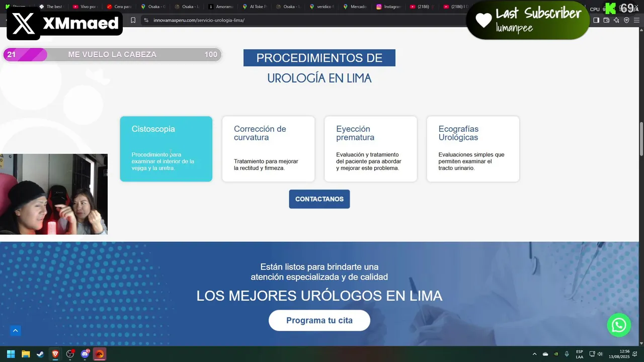Click the "ME VUELO LA CABEZA" progress bar
644x362 pixels.
[x=112, y=54]
